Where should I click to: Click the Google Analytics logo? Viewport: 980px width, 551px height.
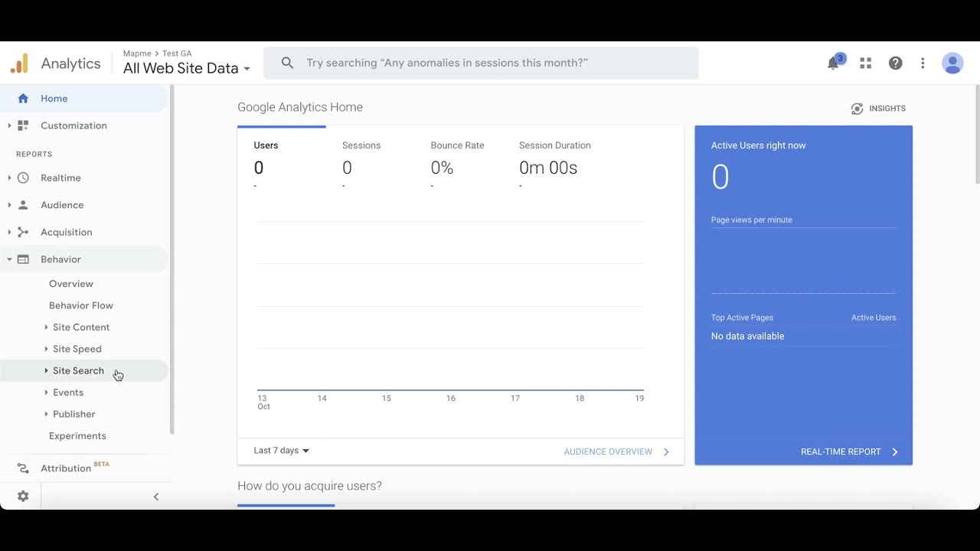click(19, 64)
